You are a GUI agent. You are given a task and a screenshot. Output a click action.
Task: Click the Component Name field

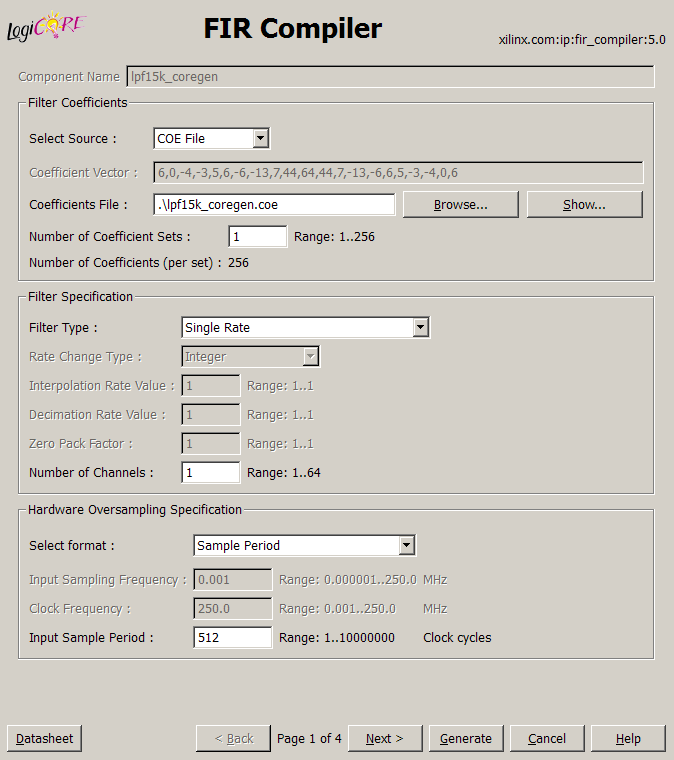[x=391, y=77]
